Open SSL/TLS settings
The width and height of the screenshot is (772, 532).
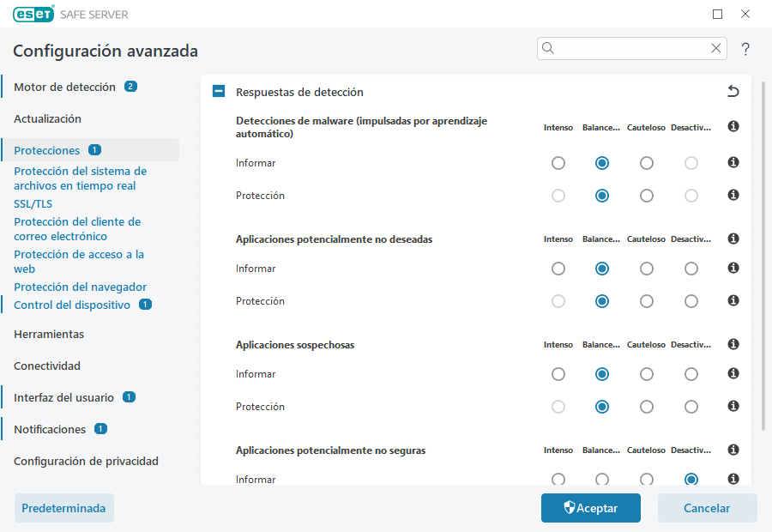(33, 203)
